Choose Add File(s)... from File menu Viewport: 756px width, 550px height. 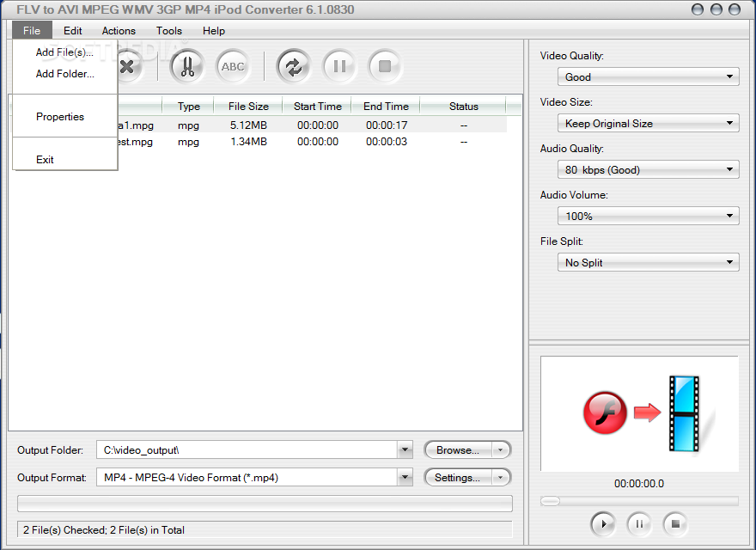[64, 52]
